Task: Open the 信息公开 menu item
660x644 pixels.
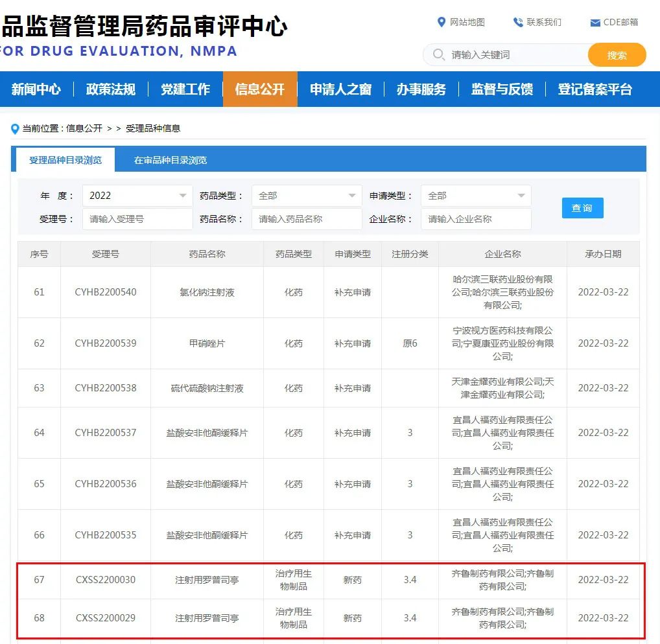Action: click(260, 89)
